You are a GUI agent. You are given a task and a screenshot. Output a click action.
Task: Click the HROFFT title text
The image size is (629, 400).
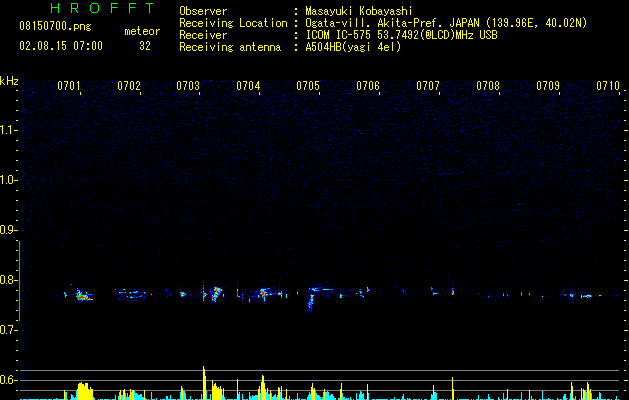pyautogui.click(x=103, y=8)
